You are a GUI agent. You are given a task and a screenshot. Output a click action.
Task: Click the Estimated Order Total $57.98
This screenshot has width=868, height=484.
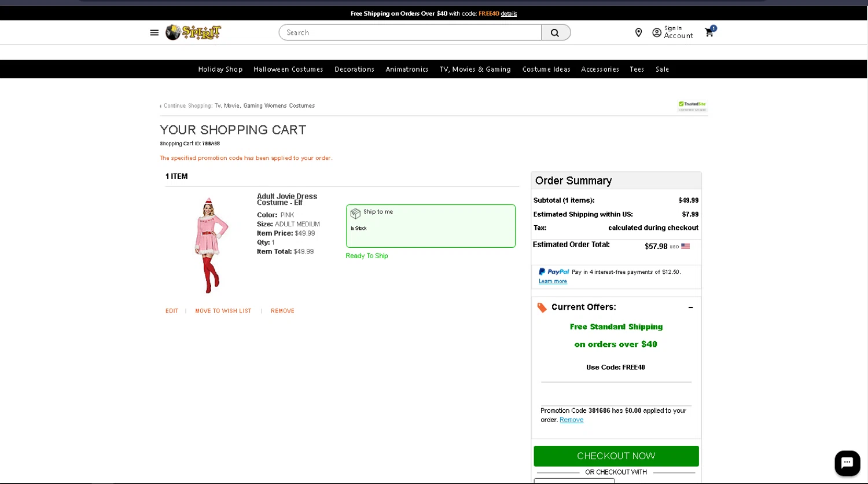pos(656,246)
